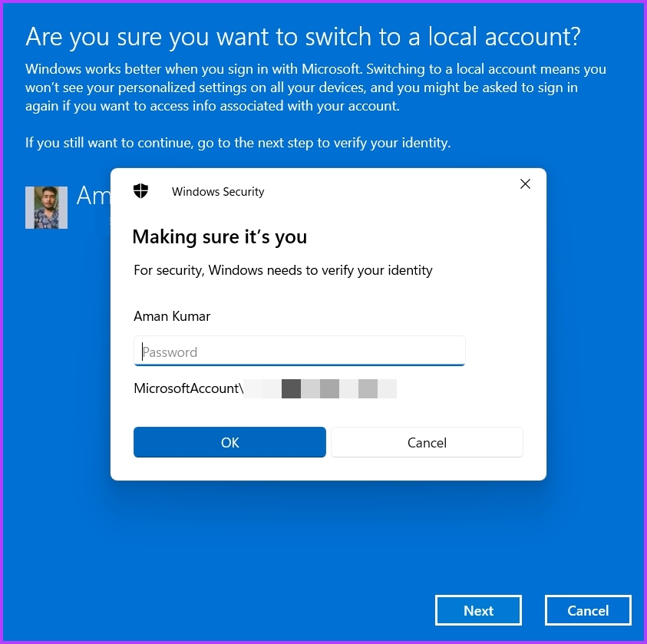This screenshot has width=647, height=644.
Task: Focus the Password input field
Action: tap(299, 351)
